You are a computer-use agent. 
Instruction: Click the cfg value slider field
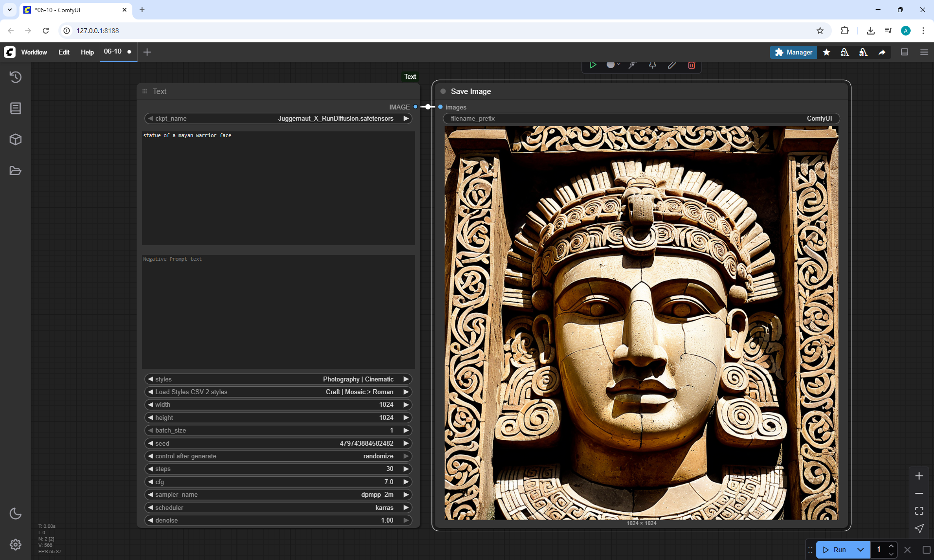coord(278,482)
